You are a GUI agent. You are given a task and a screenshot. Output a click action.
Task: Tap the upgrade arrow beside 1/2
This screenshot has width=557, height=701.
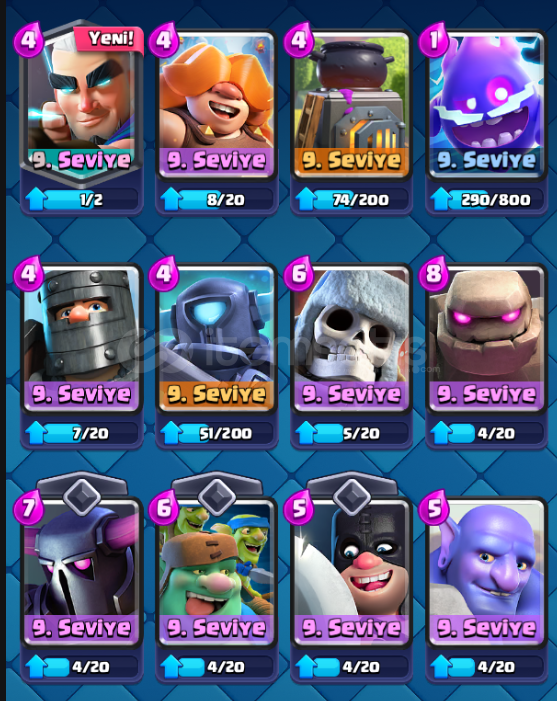(x=36, y=199)
